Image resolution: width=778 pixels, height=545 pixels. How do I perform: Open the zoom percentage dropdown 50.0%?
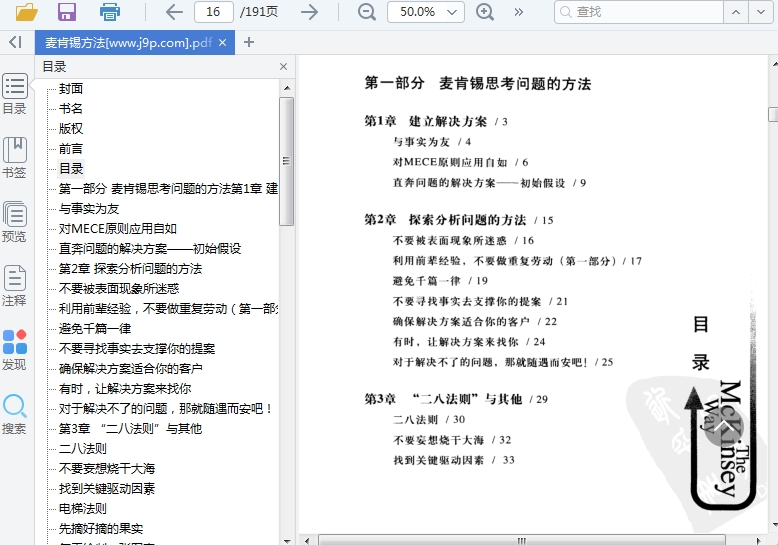(426, 12)
